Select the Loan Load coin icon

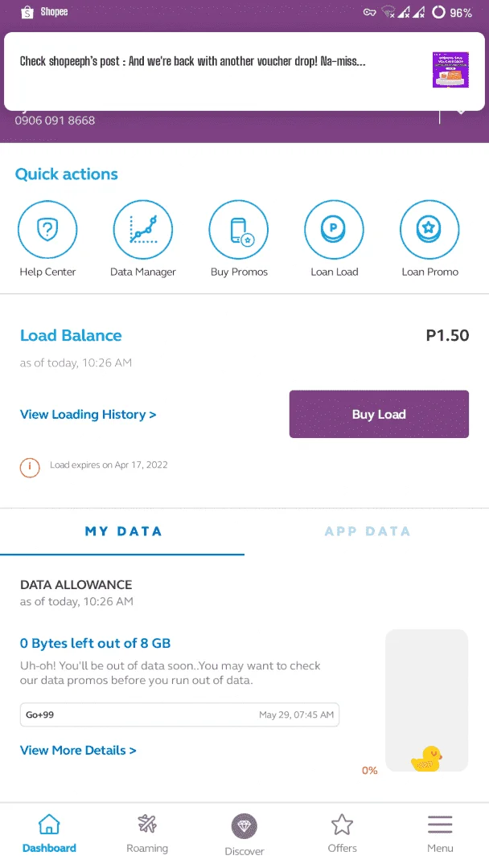[334, 230]
